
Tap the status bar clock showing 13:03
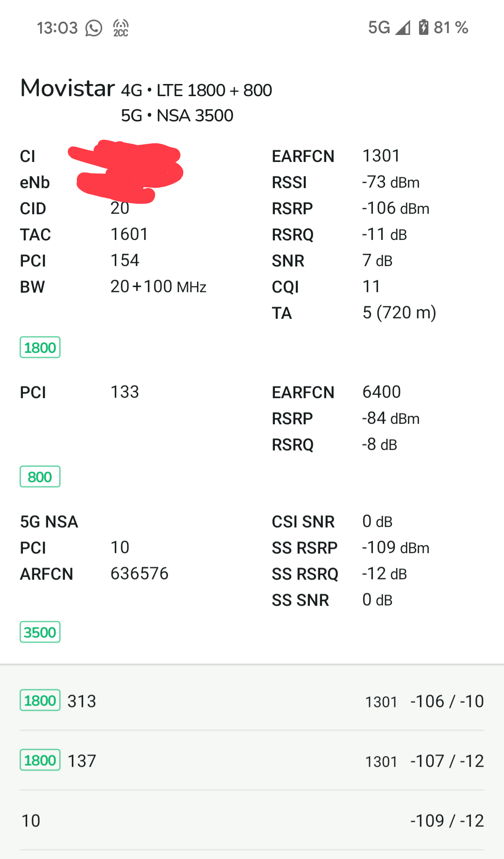[57, 28]
